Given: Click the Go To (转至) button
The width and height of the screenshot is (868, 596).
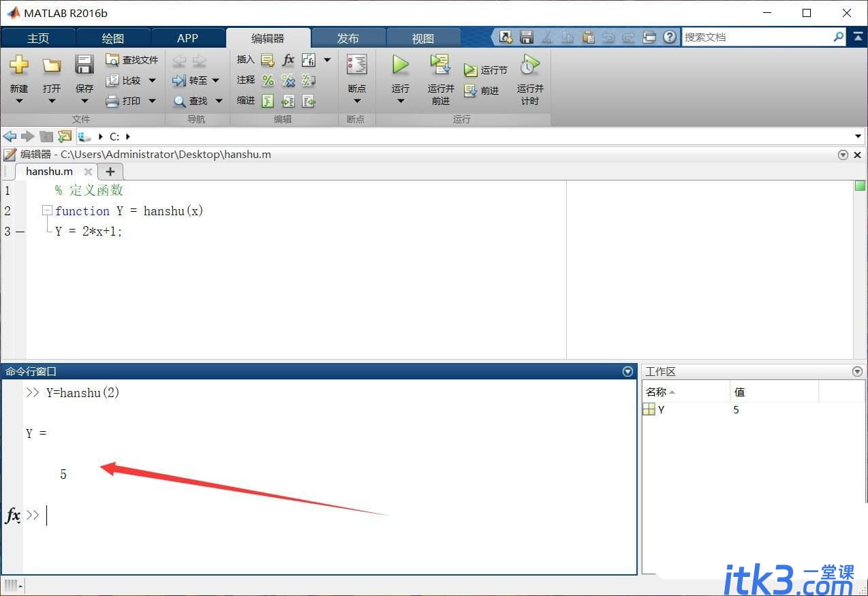Looking at the screenshot, I should (190, 80).
